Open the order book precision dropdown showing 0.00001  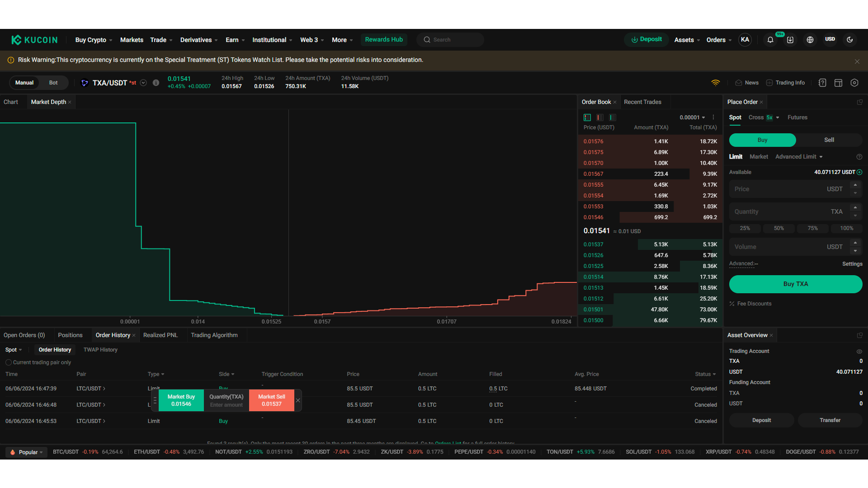[692, 117]
